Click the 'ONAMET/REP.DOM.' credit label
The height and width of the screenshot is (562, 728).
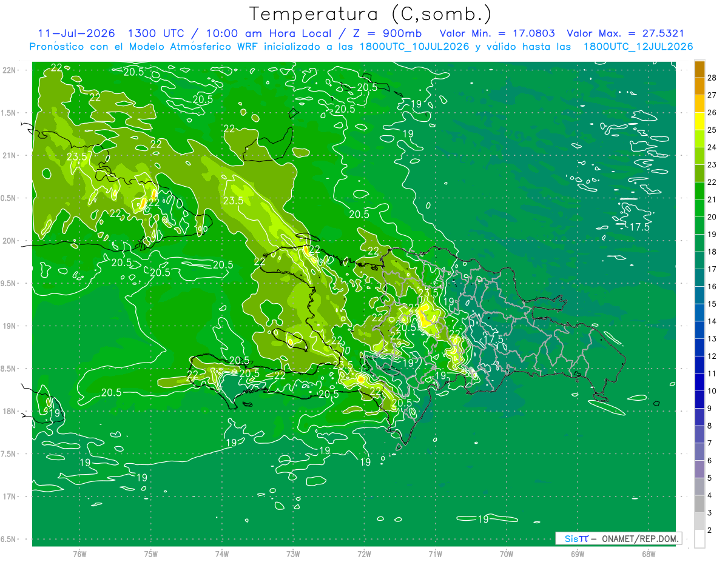640,538
